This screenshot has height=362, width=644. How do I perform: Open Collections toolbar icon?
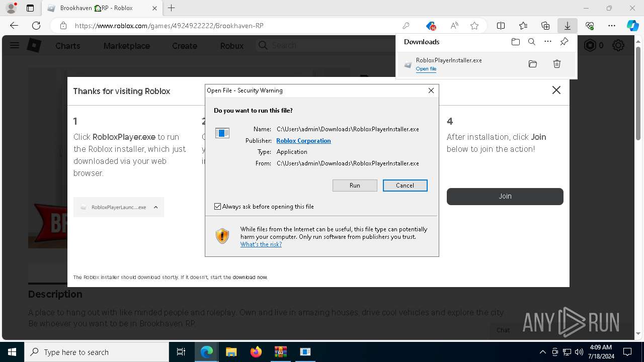click(x=545, y=26)
